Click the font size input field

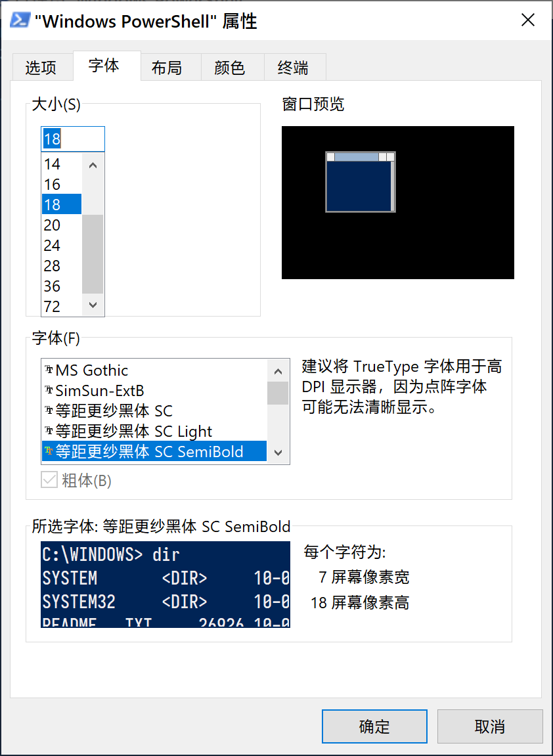[x=73, y=139]
